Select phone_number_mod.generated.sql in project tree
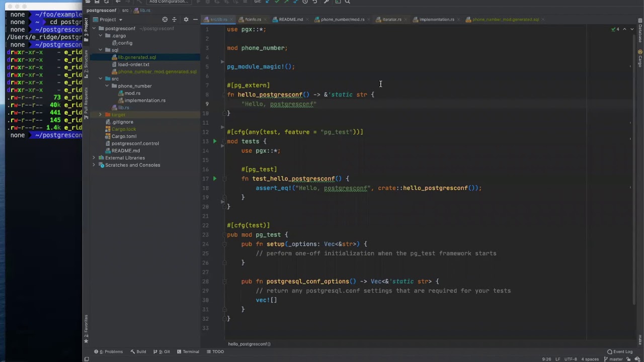This screenshot has height=362, width=644. point(157,71)
